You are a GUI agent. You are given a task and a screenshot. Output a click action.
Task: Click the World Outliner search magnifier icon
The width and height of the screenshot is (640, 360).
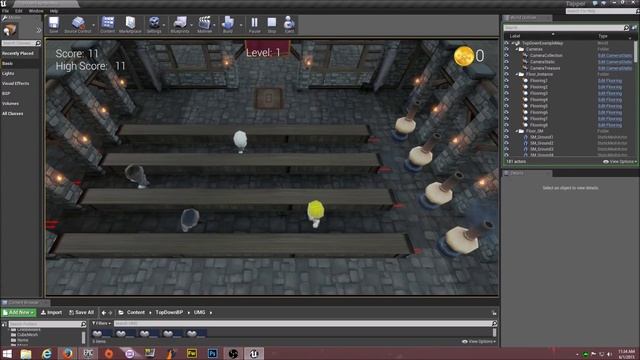[x=627, y=28]
